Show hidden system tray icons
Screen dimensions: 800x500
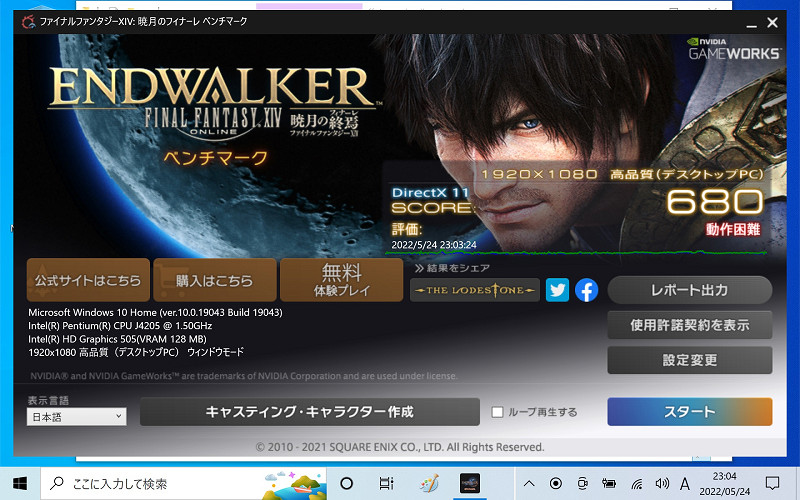pos(529,483)
